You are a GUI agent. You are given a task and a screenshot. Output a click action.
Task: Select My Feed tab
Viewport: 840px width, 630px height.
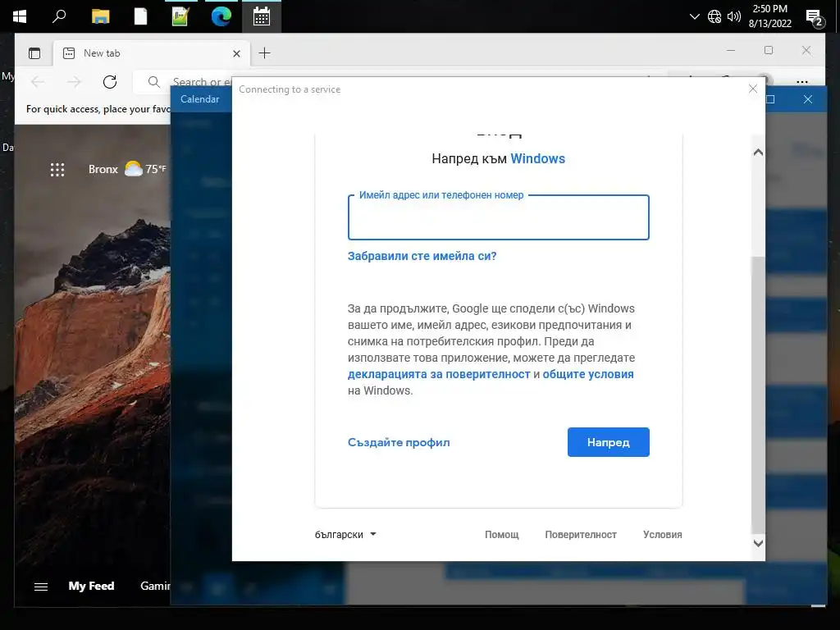pos(91,586)
